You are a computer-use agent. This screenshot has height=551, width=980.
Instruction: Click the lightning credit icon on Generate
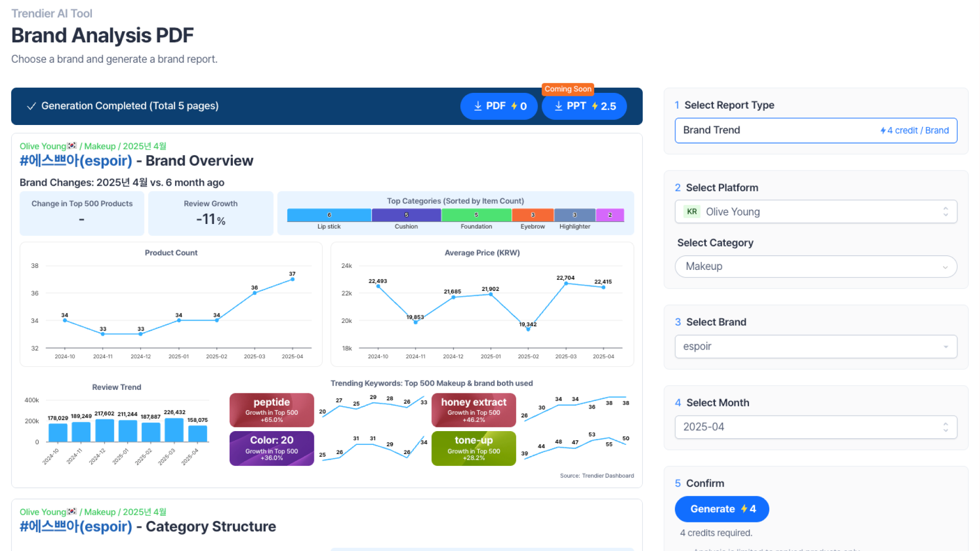(x=744, y=509)
